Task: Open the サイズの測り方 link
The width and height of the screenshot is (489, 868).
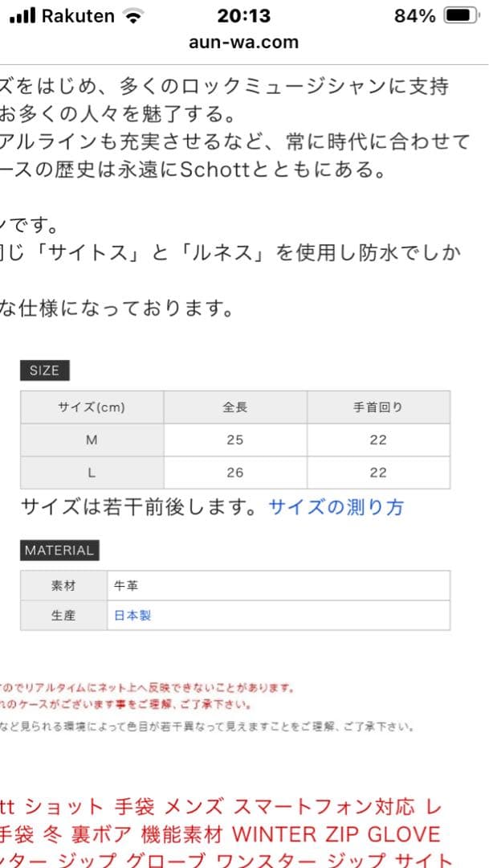Action: pos(335,506)
